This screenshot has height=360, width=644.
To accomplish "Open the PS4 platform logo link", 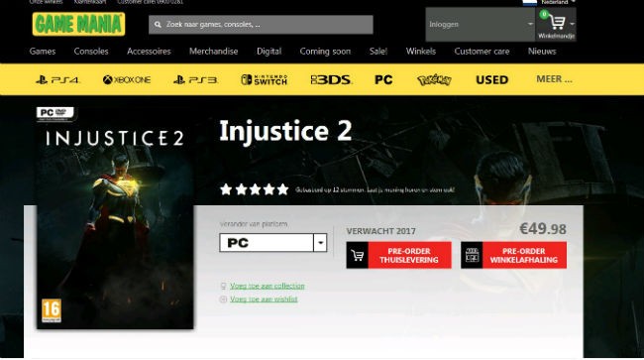I will pyautogui.click(x=57, y=79).
